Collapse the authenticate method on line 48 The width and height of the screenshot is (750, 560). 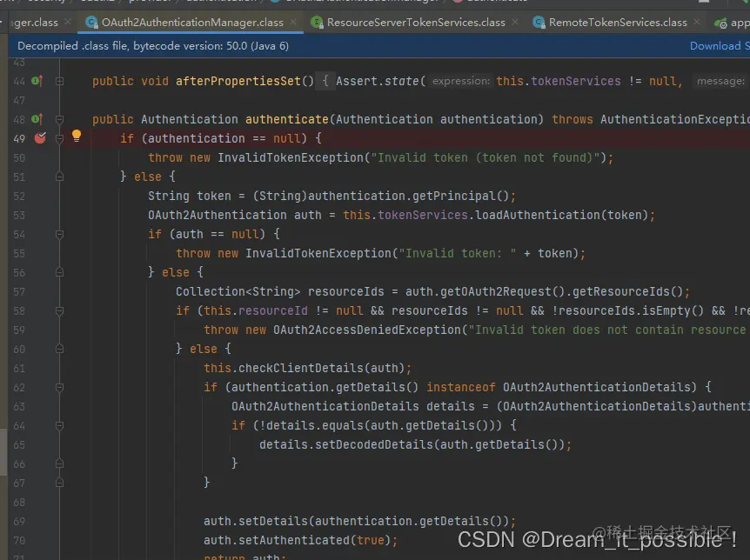(x=60, y=119)
